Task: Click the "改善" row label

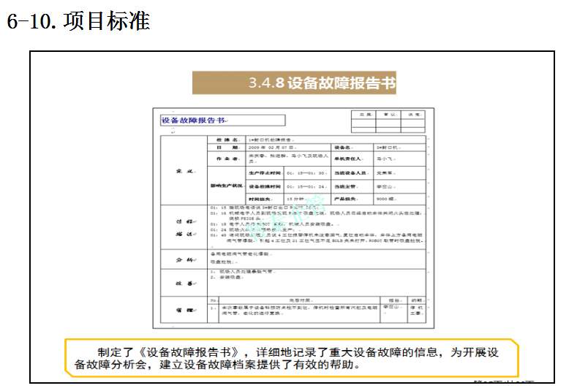Action: (184, 282)
